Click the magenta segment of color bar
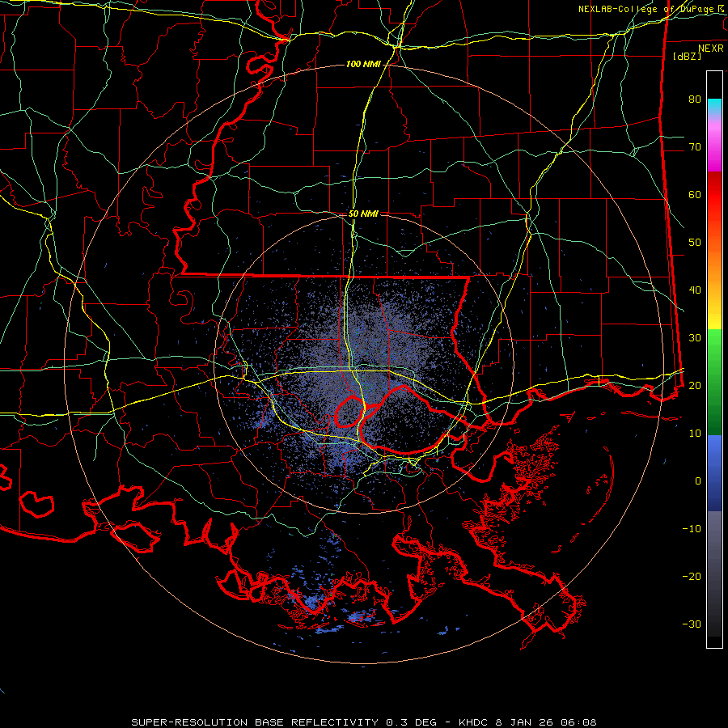This screenshot has height=728, width=728. [714, 149]
